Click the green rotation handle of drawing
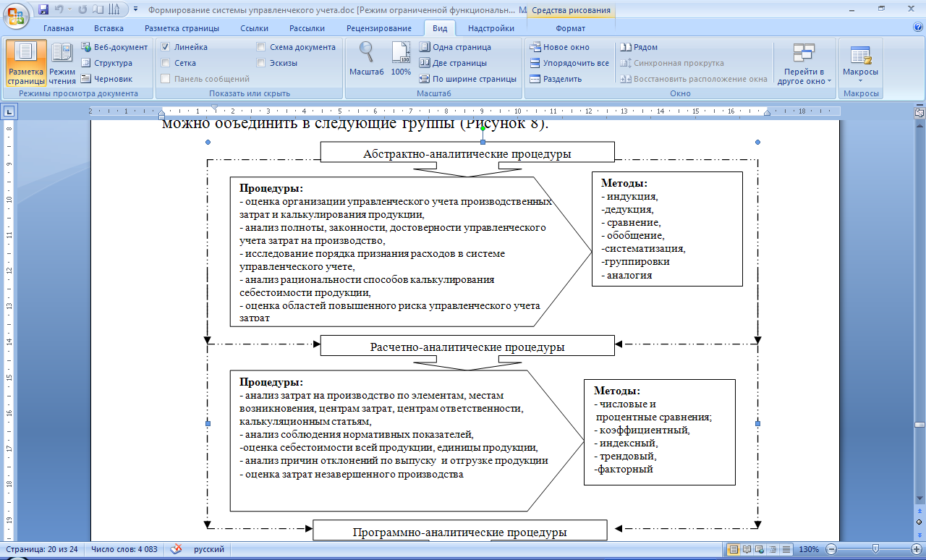 [483, 128]
